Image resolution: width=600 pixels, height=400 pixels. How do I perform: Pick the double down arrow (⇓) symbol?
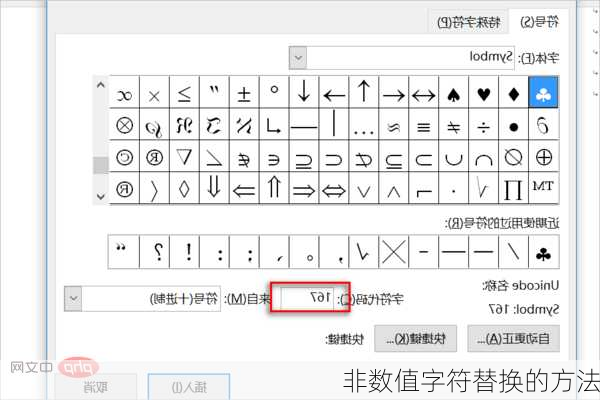click(x=214, y=188)
